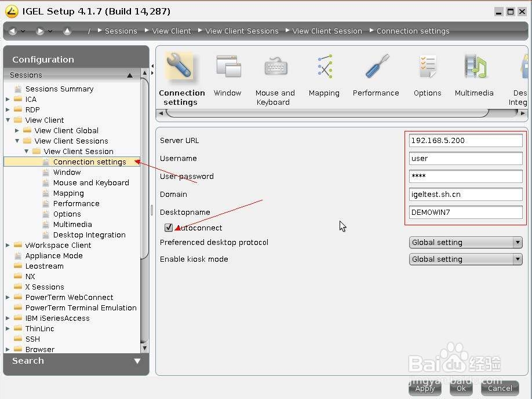This screenshot has height=399, width=532.
Task: Collapse the View Client tree node
Action: [x=8, y=120]
